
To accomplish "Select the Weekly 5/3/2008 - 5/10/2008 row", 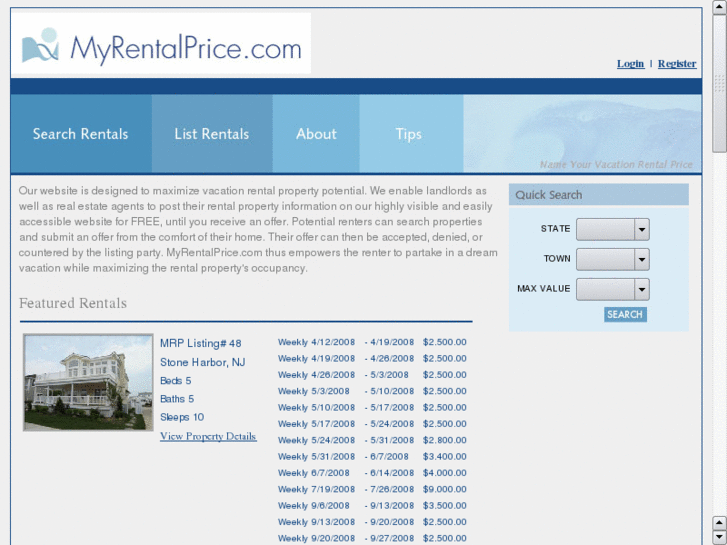I will 372,391.
